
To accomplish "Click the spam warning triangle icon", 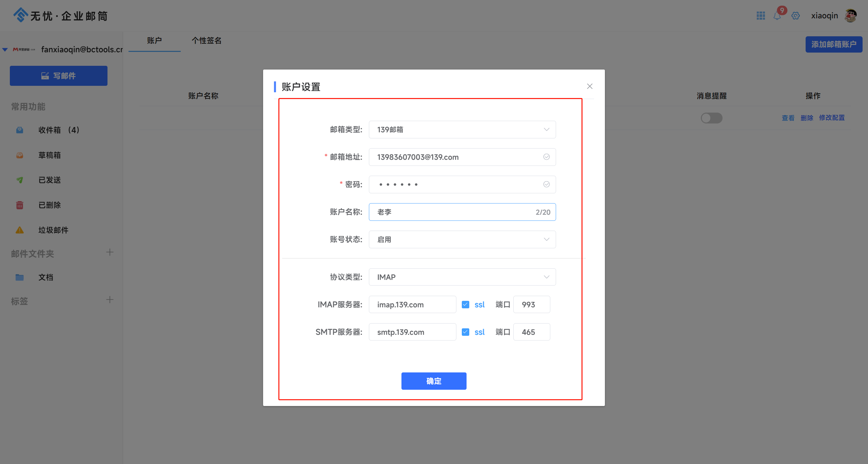I will tap(20, 230).
